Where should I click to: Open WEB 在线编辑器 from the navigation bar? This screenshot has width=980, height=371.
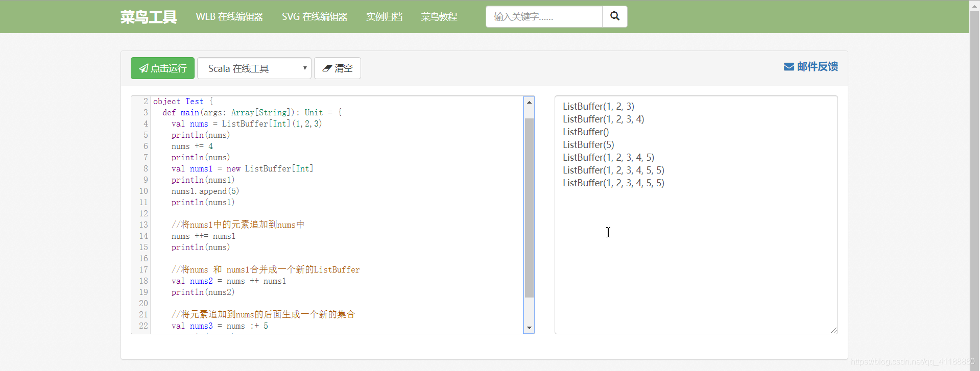pos(229,17)
